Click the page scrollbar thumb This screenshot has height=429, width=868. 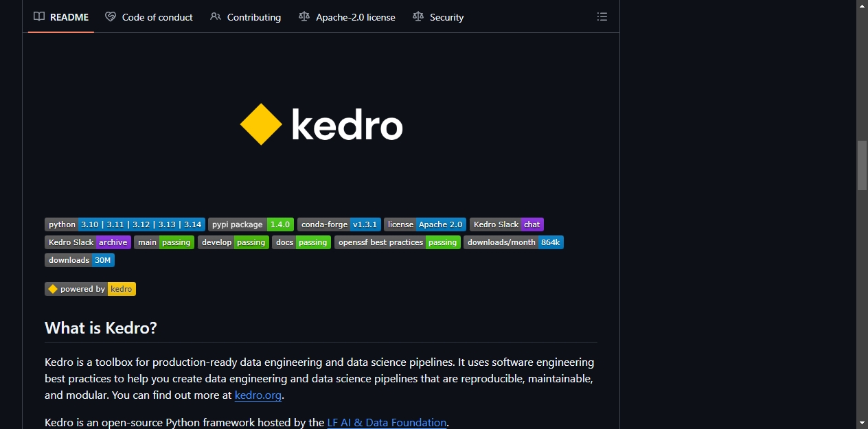click(862, 165)
